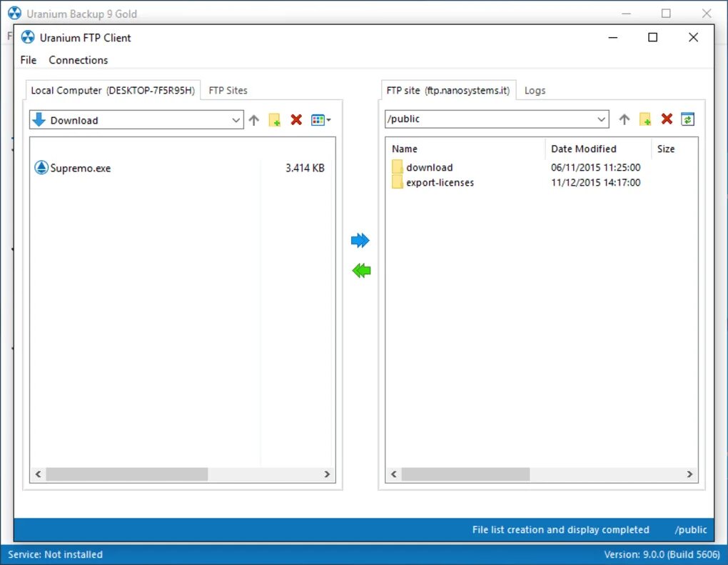728x565 pixels.
Task: Click Service: Not installed status text
Action: [55, 554]
